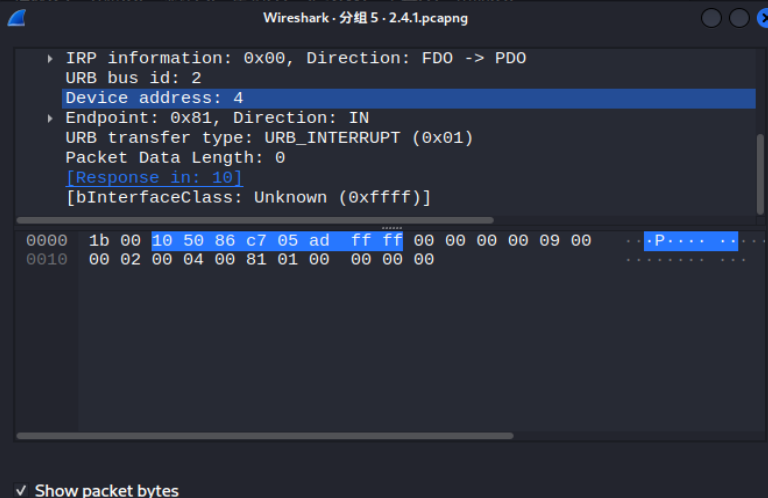
Task: Expand the IRP information tree node
Action: click(50, 59)
